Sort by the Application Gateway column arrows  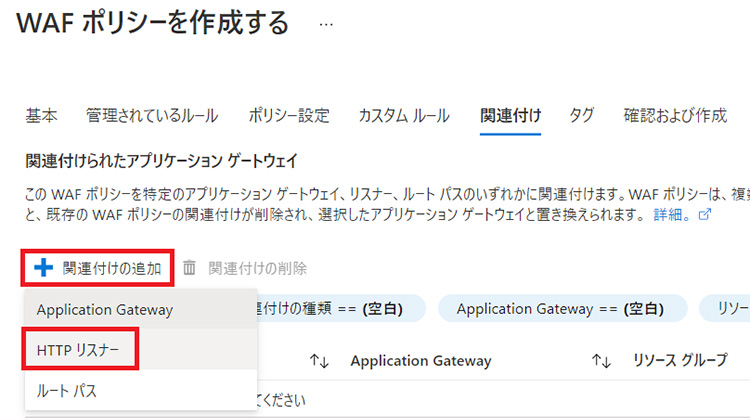(601, 361)
